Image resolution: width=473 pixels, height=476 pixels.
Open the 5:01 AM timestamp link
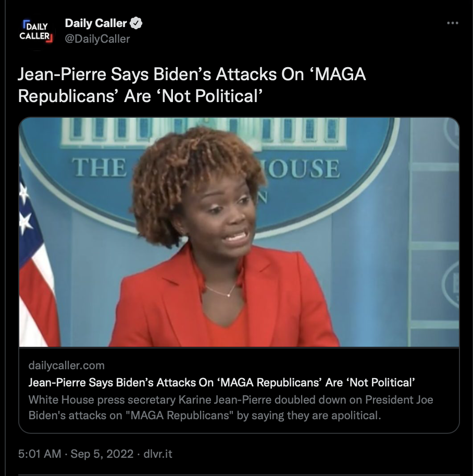[x=40, y=454]
